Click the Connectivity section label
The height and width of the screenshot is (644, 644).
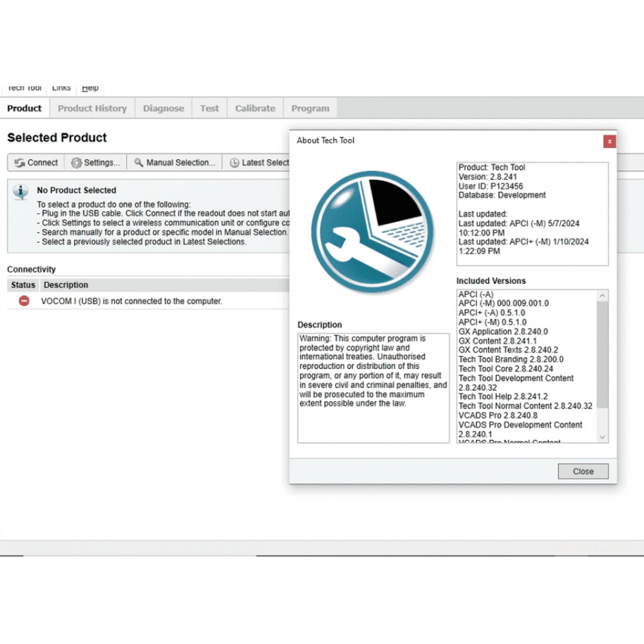(x=31, y=269)
